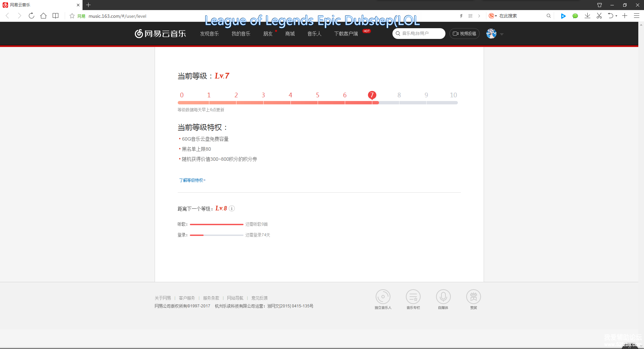
Task: Click the independent musician footer icon
Action: click(383, 297)
